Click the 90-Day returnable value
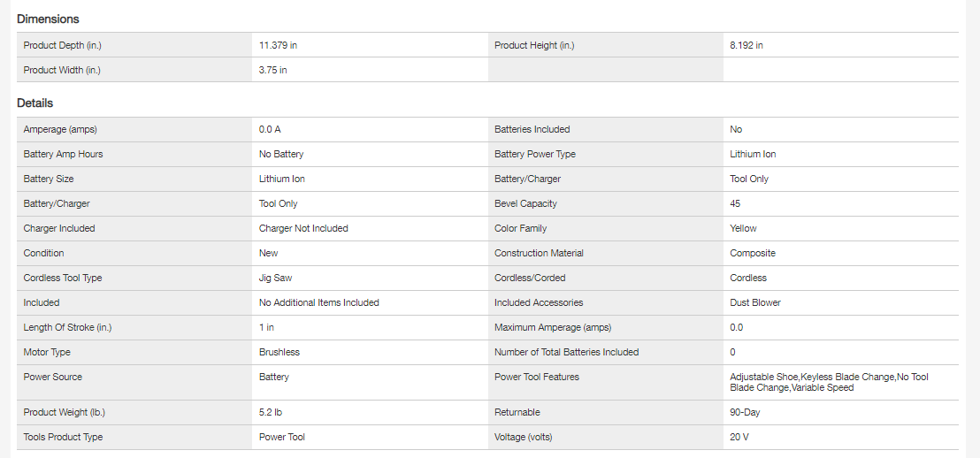 pos(745,412)
